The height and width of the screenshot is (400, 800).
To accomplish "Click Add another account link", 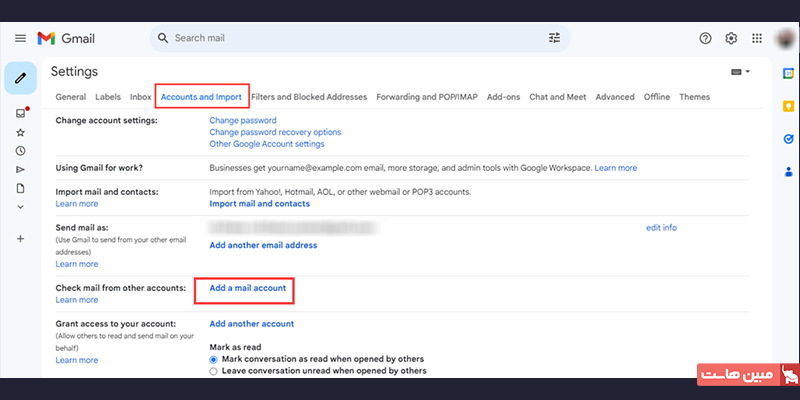I will 252,324.
